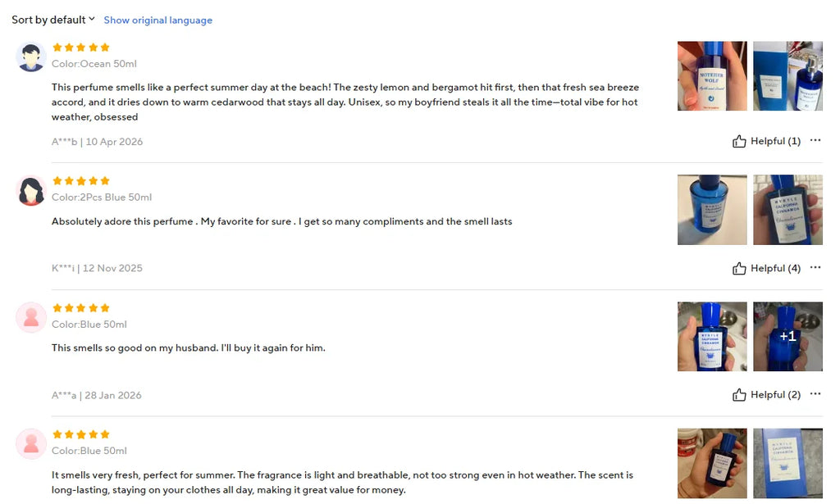
Task: Open more options for A***a's review
Action: point(815,394)
